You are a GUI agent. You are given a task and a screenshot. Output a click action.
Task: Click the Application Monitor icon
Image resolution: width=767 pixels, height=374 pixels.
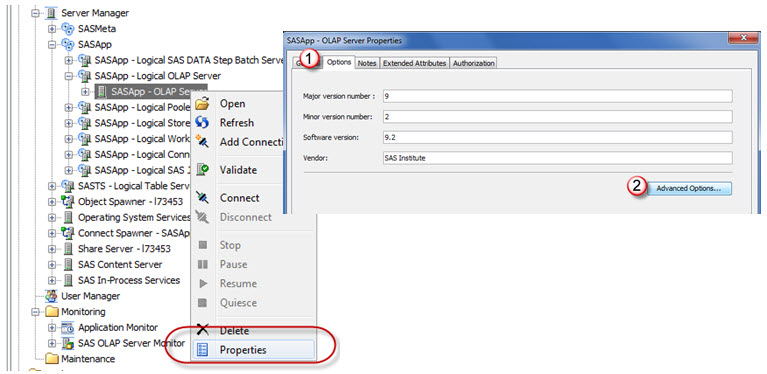(68, 327)
